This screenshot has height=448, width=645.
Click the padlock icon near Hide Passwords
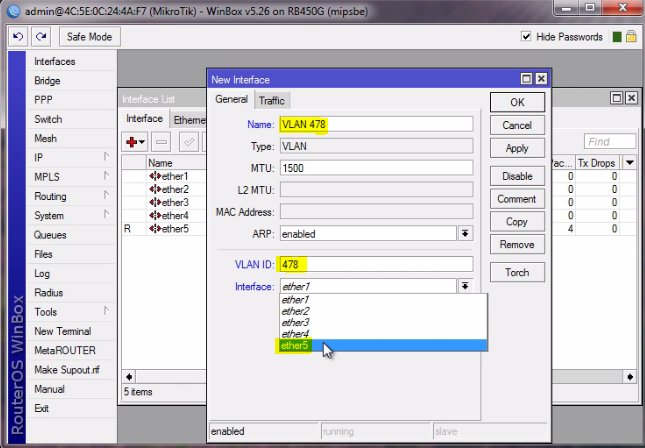631,37
